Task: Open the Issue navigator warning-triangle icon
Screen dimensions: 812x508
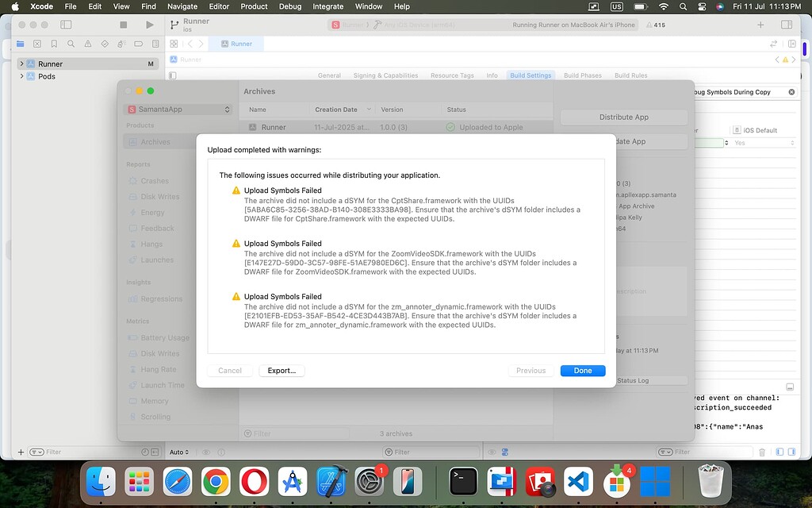Action: [88, 44]
